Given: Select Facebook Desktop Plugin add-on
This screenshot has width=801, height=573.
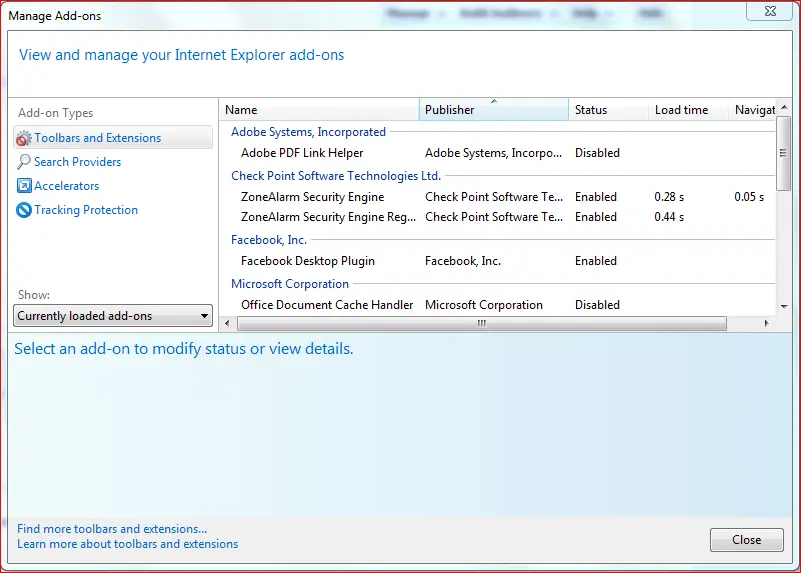Looking at the screenshot, I should click(498, 261).
